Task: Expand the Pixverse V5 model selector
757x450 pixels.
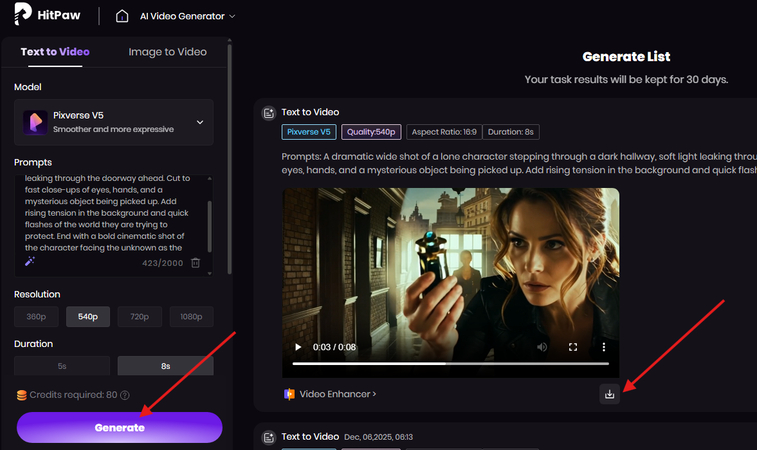Action: coord(114,122)
